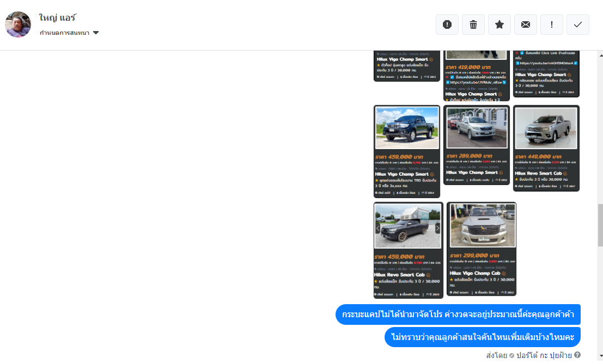Click the scroll-up arrow of chat scrollbar
Image resolution: width=603 pixels, height=364 pixels.
[600, 55]
